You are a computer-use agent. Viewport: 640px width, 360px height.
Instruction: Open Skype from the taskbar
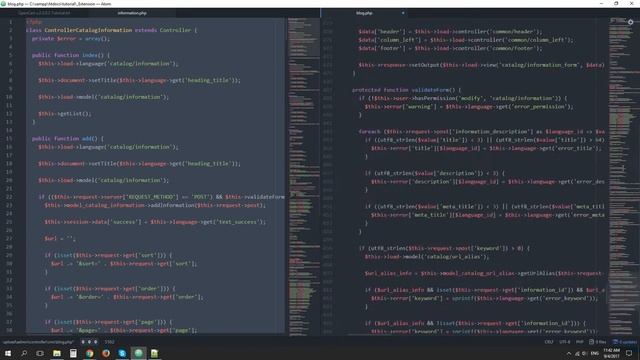point(122,353)
